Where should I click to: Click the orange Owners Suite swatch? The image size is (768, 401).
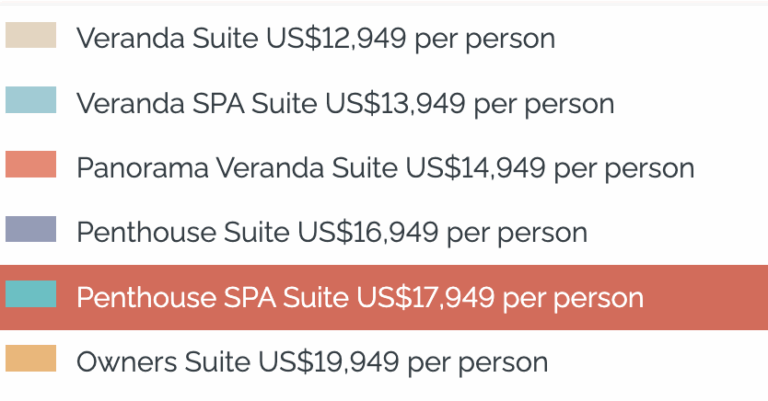(x=31, y=358)
